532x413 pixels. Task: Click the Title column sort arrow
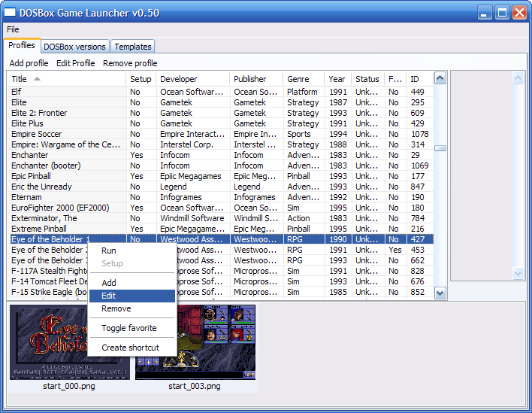[38, 79]
